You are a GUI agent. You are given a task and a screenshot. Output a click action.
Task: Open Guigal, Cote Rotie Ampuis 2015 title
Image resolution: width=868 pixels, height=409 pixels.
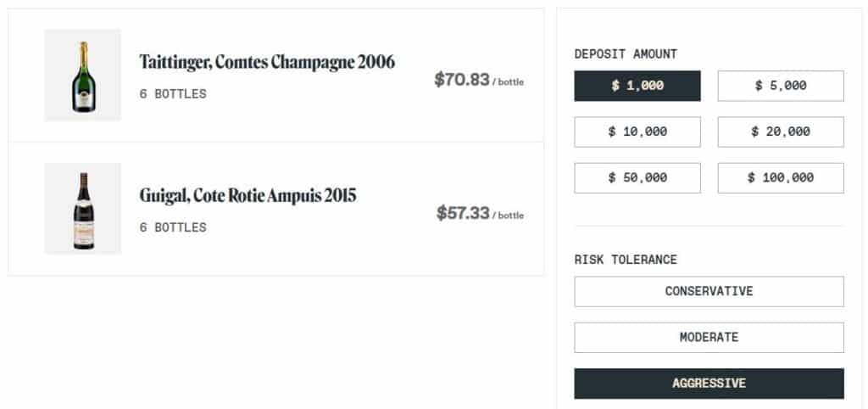(248, 196)
